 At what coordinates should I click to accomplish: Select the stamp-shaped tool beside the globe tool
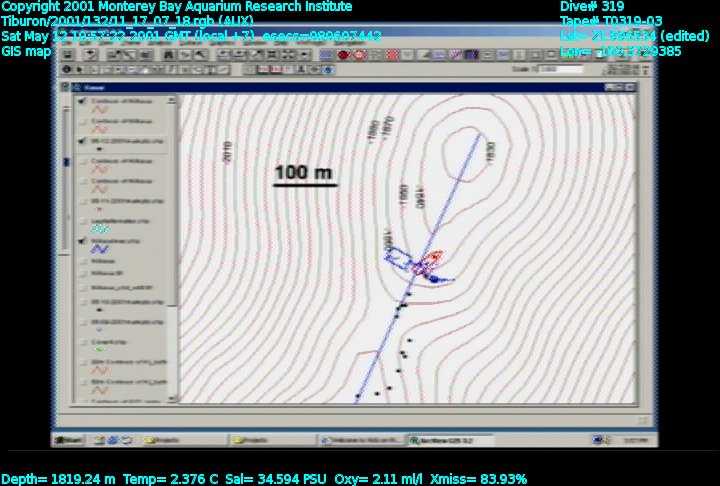301,70
